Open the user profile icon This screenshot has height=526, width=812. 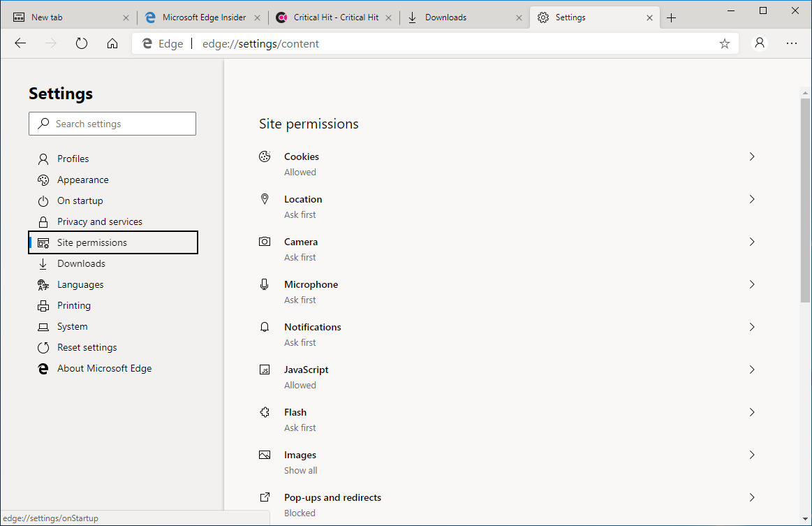pyautogui.click(x=760, y=43)
